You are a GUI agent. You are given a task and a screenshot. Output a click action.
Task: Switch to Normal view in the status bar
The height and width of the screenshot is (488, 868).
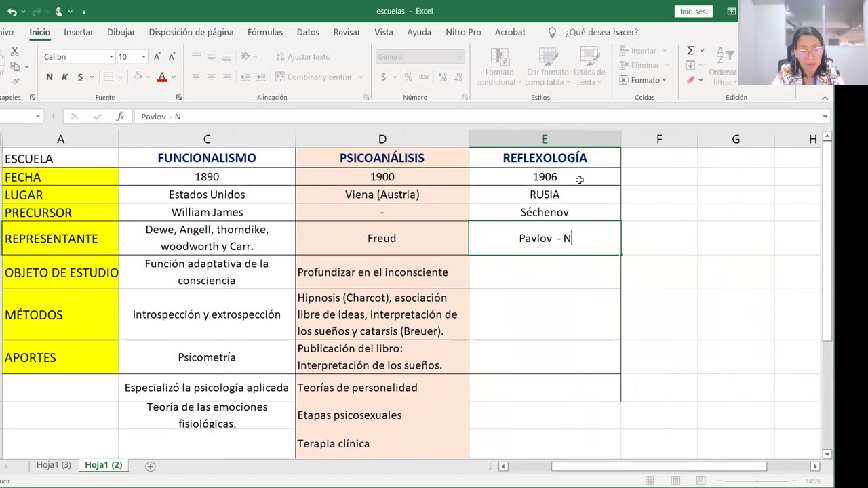[x=650, y=481]
